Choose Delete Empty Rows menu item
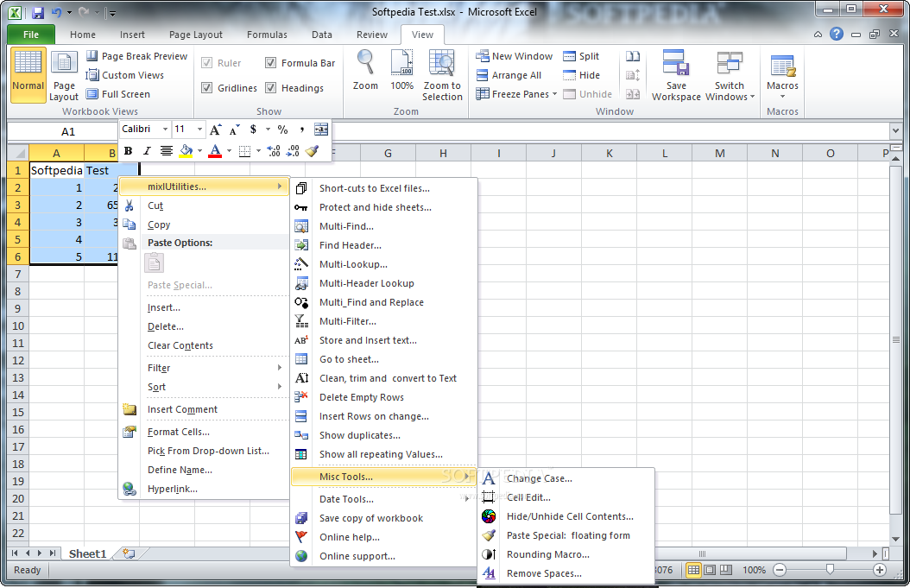The width and height of the screenshot is (910, 588). point(383,397)
